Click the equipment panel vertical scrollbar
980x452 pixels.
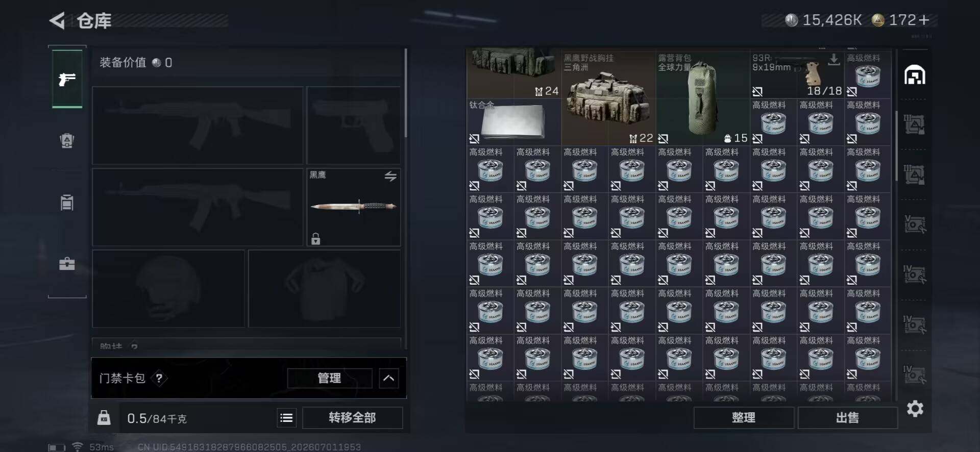(x=406, y=93)
